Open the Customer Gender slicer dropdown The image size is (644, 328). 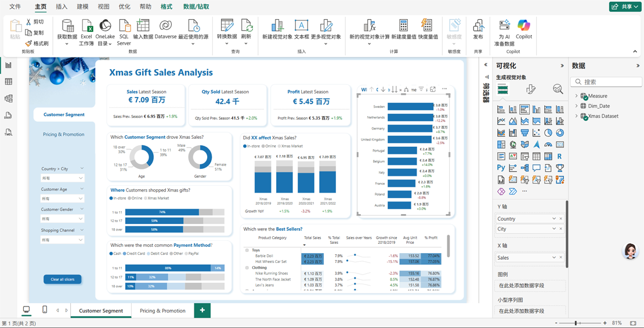(81, 219)
